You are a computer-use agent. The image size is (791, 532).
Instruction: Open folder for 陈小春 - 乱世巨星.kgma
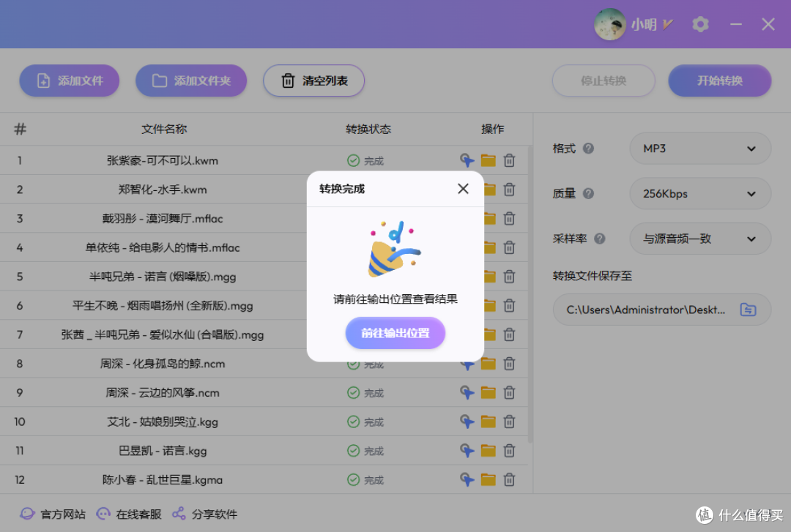(488, 479)
